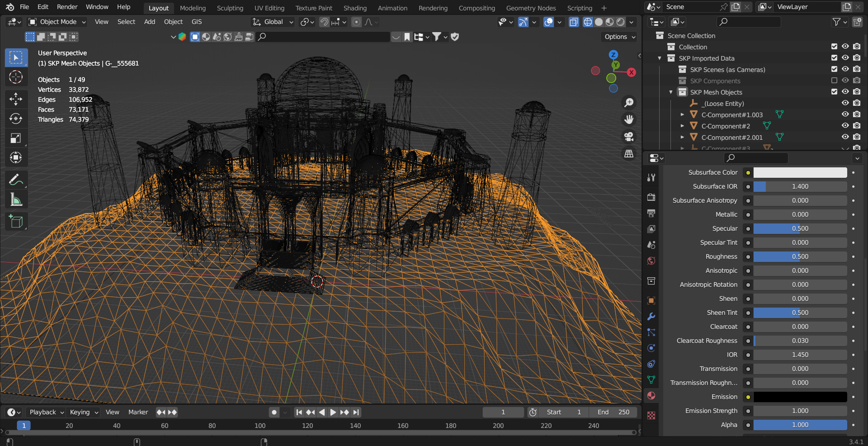The image size is (868, 446).
Task: Click the pan view hand icon
Action: [629, 119]
